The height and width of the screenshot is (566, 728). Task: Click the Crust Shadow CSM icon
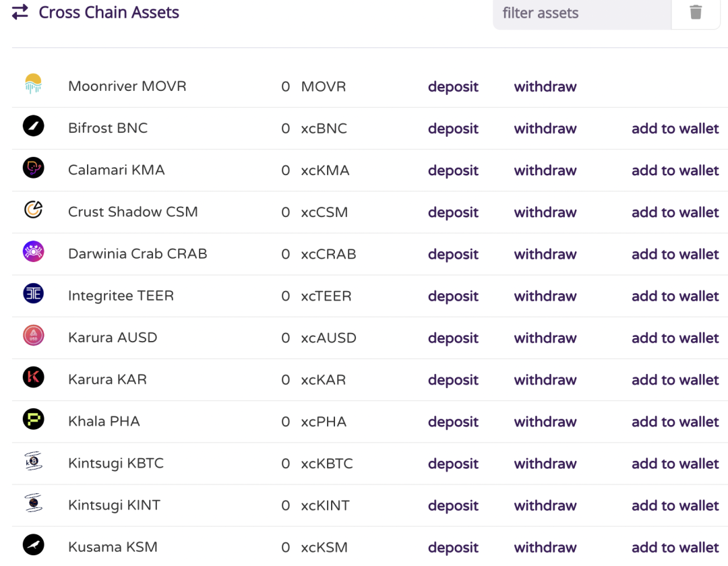click(33, 210)
